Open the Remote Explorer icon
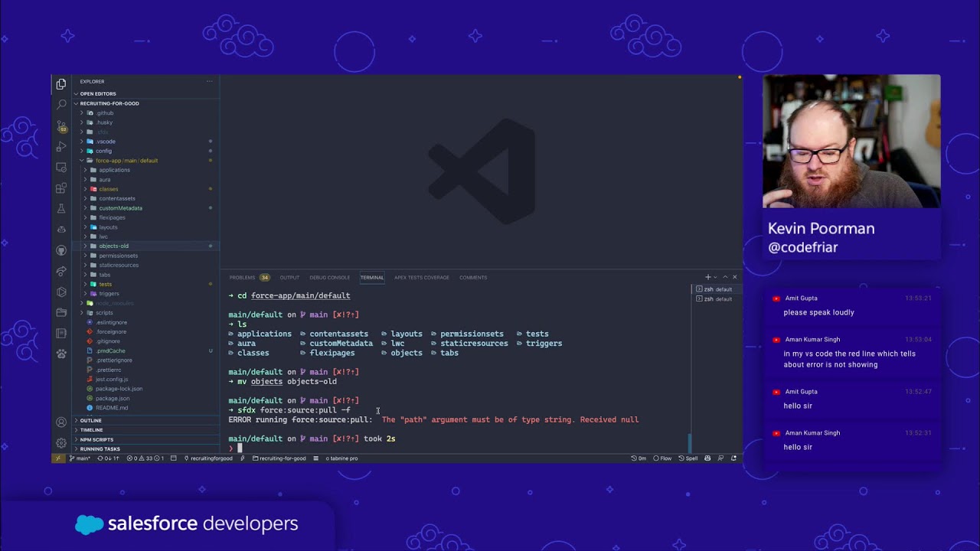 click(x=61, y=167)
